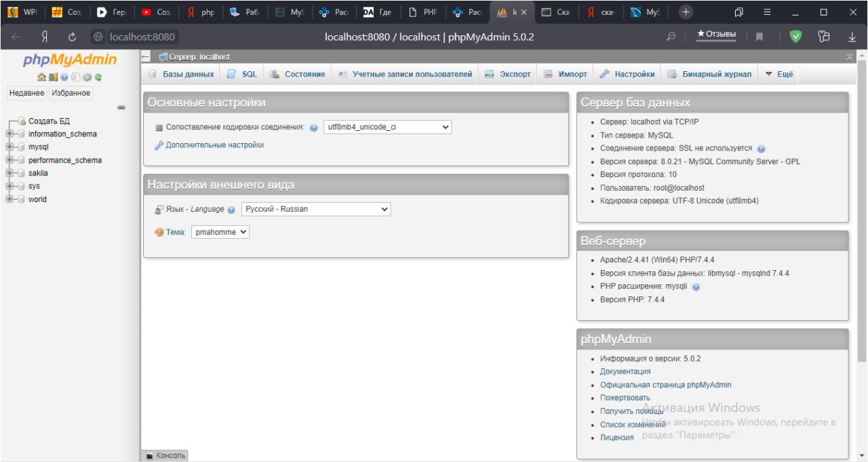
Task: Open Учетные записи пользователей tab
Action: (x=406, y=74)
